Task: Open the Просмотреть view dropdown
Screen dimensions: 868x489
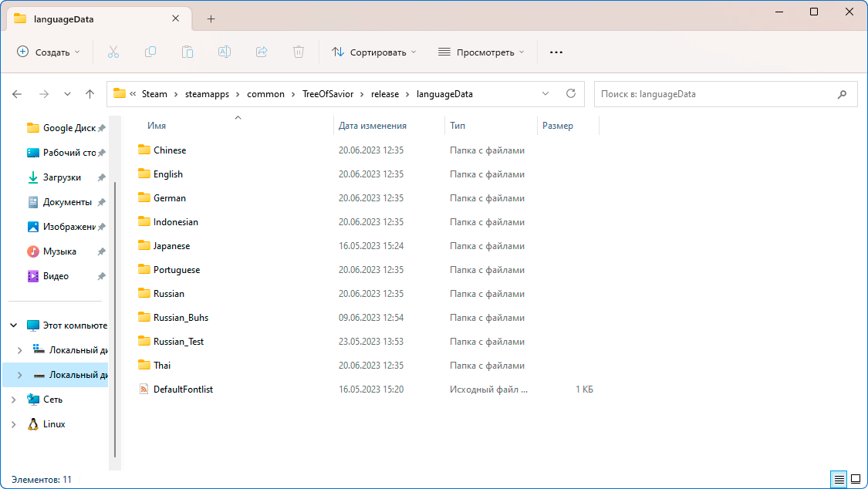Action: coord(481,52)
